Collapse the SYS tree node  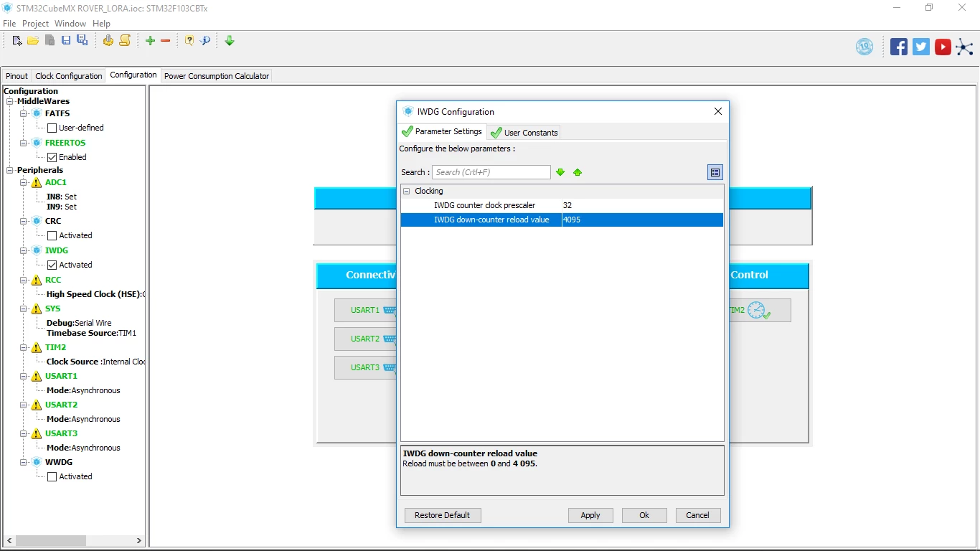tap(24, 309)
